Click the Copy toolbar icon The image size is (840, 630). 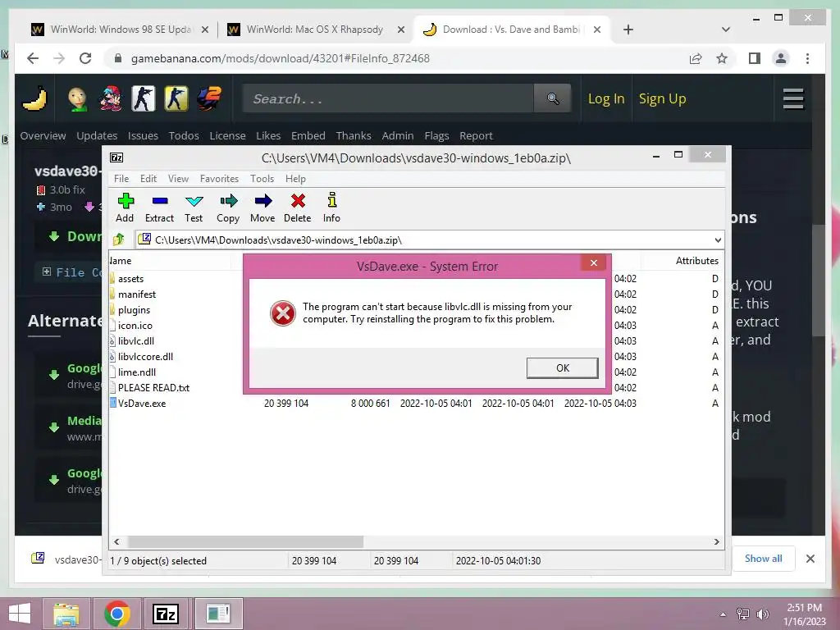(x=228, y=208)
